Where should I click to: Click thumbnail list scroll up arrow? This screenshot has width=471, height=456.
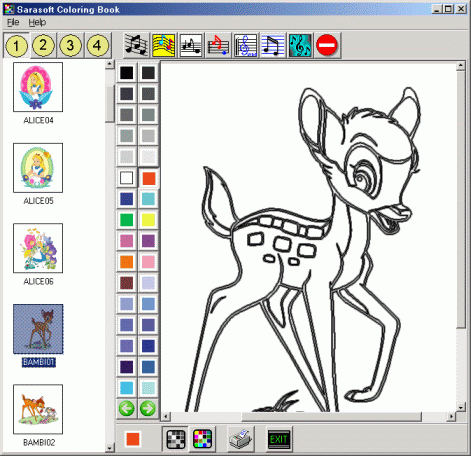(110, 64)
